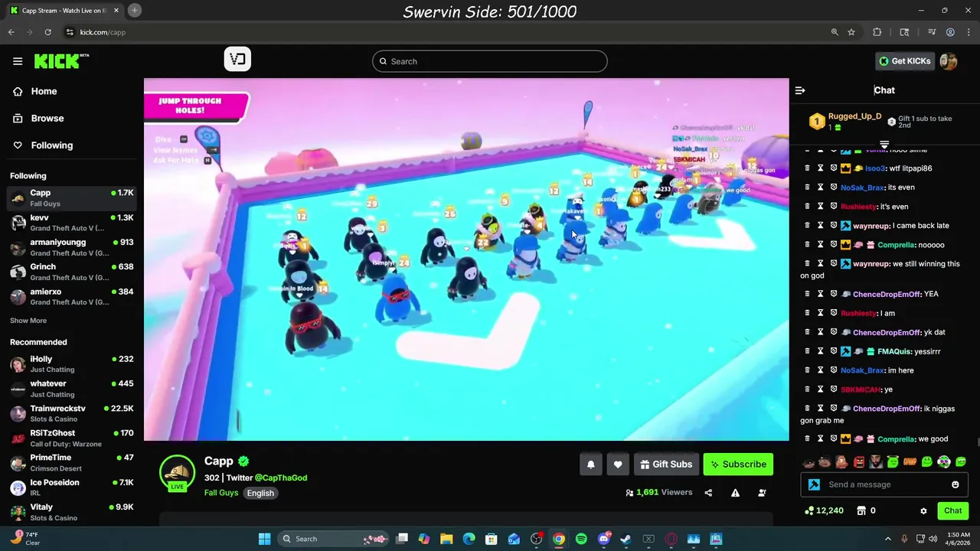Image resolution: width=980 pixels, height=551 pixels.
Task: Open the Chrome three-dot menu
Action: (x=968, y=32)
